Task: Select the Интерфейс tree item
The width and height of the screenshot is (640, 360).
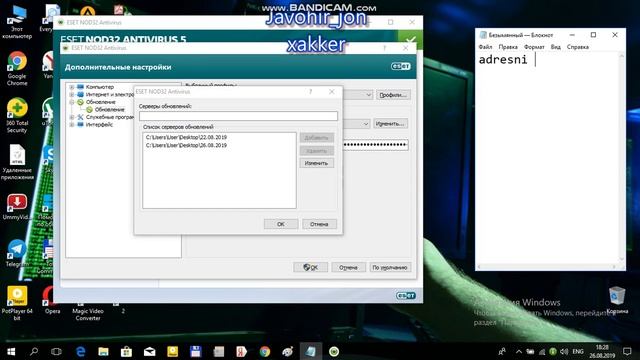Action: pos(99,124)
